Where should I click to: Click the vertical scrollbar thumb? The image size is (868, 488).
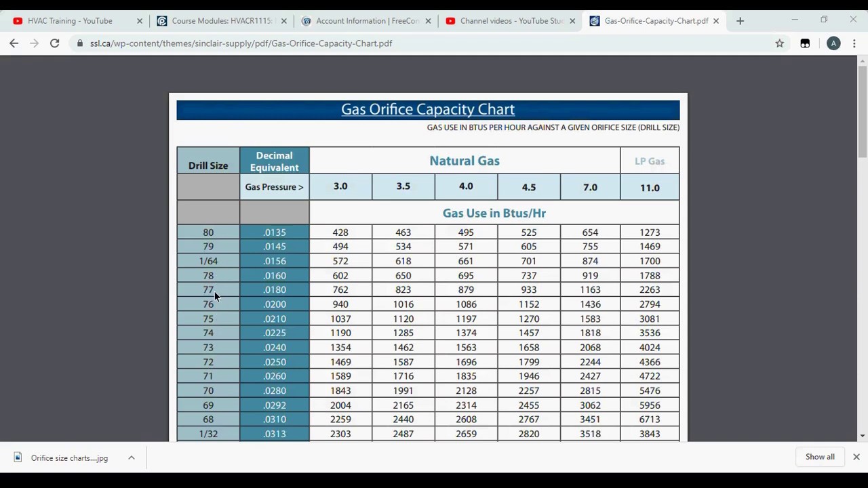(863, 112)
